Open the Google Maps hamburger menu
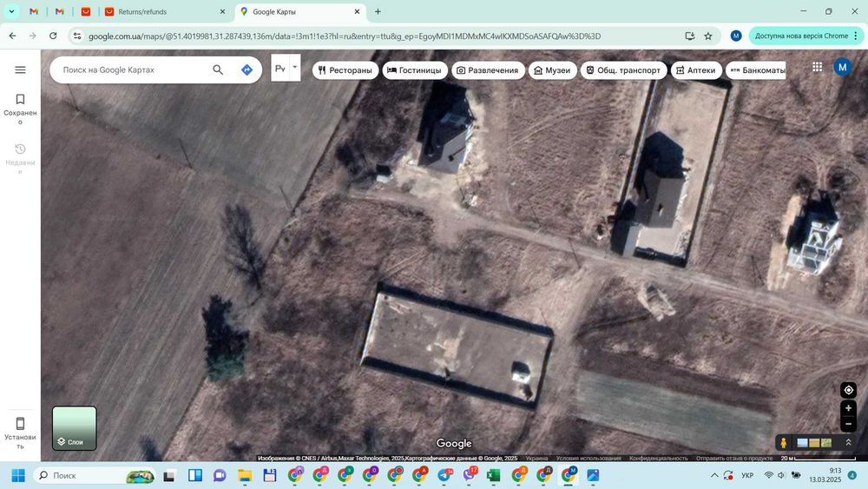868x489 pixels. click(21, 69)
